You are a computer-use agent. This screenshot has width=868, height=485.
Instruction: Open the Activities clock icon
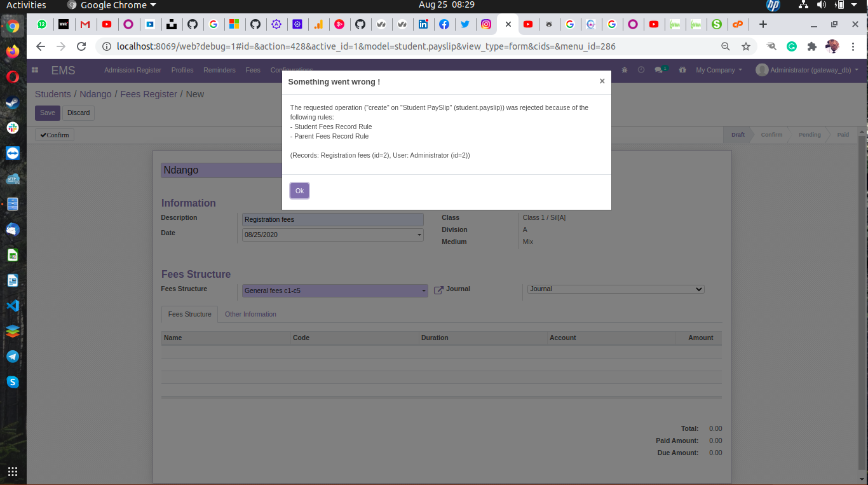pos(641,70)
